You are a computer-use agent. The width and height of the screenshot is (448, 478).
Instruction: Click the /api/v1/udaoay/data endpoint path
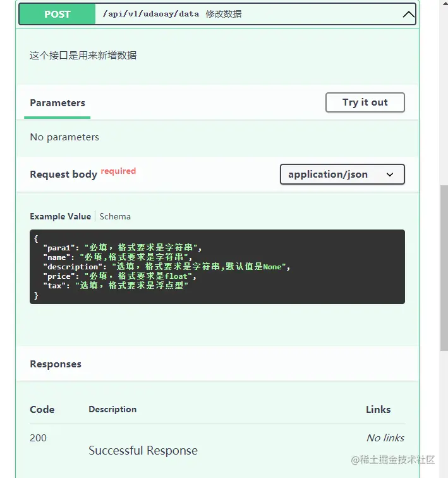[x=151, y=14]
